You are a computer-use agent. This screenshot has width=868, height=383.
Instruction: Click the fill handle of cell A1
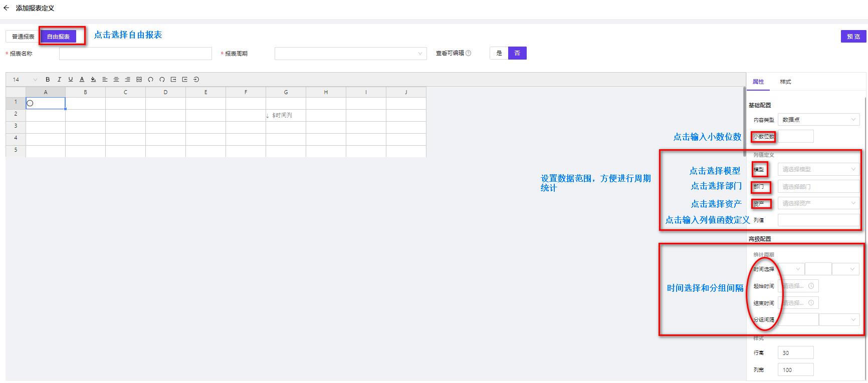65,109
